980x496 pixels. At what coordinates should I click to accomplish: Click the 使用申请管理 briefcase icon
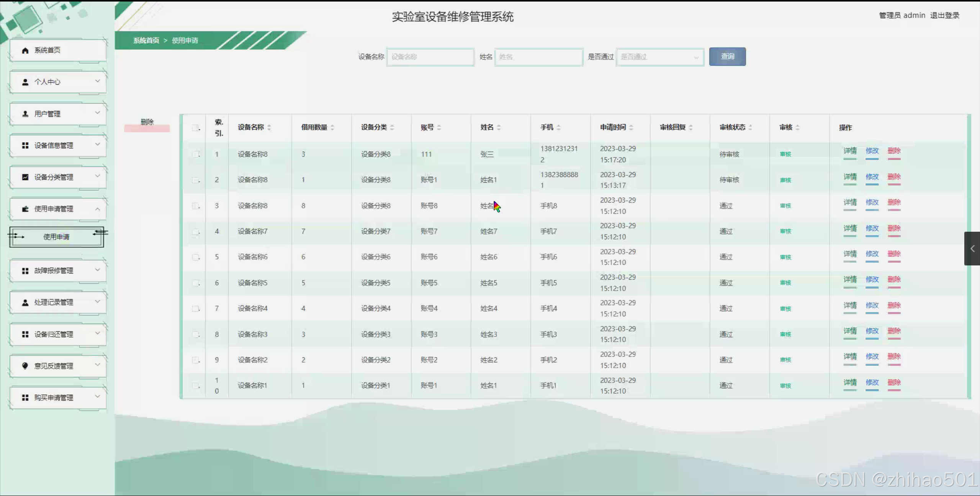25,209
